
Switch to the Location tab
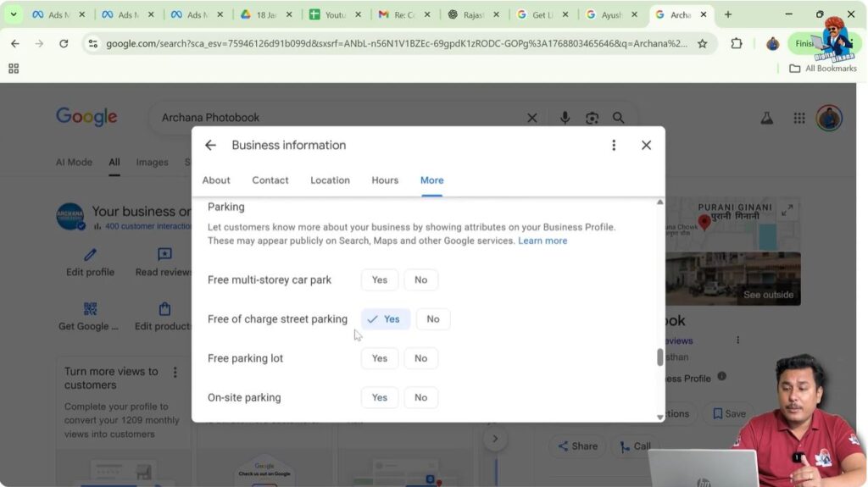330,180
